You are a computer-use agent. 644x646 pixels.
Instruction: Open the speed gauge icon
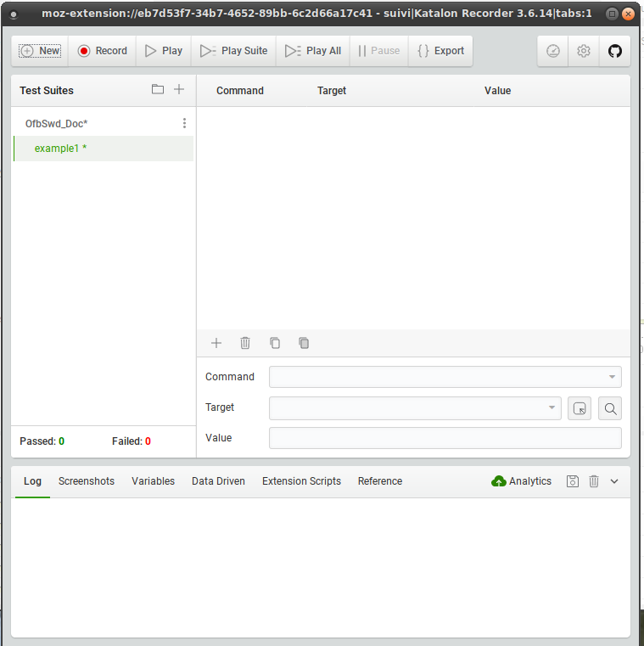point(552,51)
